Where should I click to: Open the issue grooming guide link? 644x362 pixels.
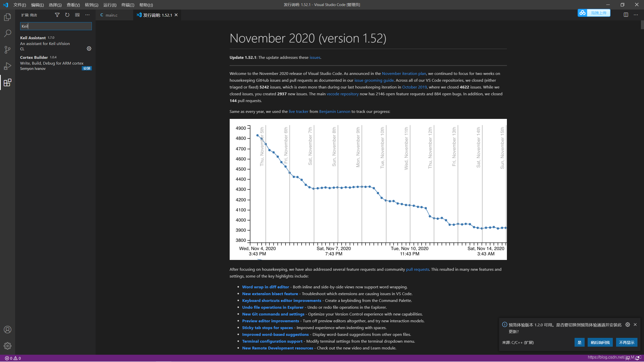374,80
